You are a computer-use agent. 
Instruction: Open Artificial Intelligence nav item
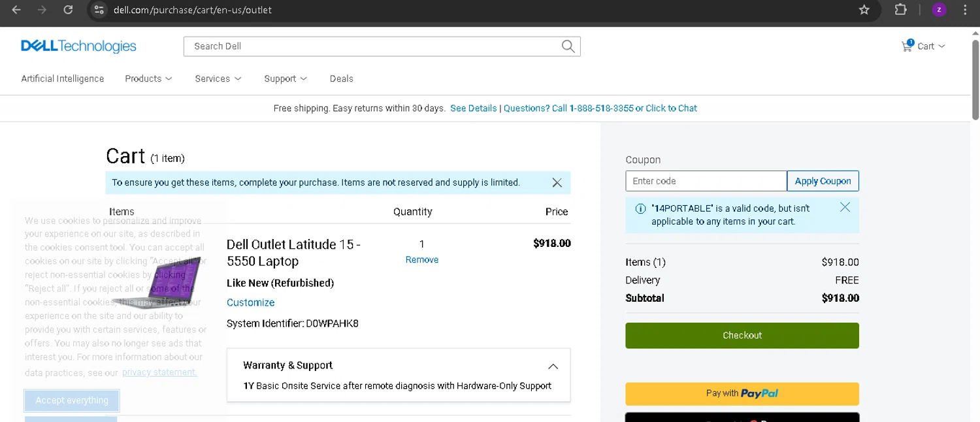click(63, 78)
